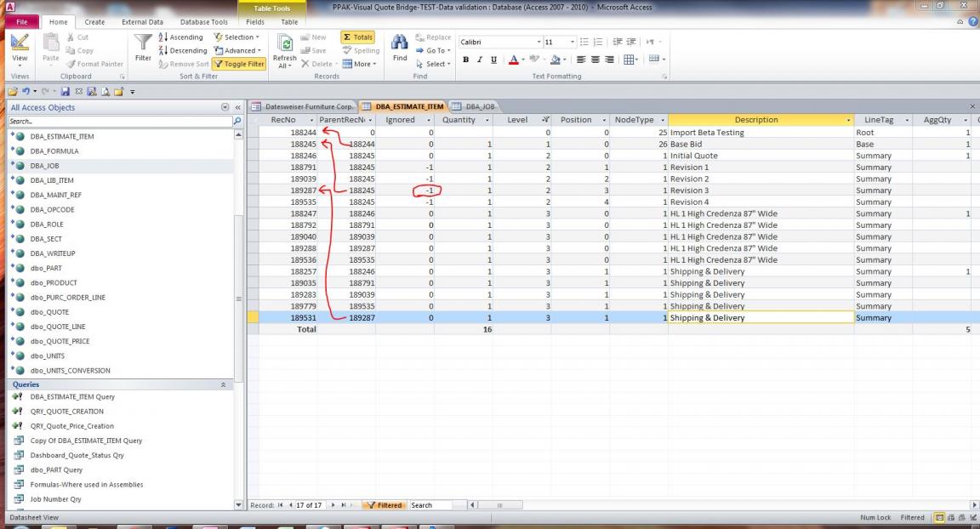
Task: Turn off the Toggle Filter button
Action: pyautogui.click(x=239, y=64)
